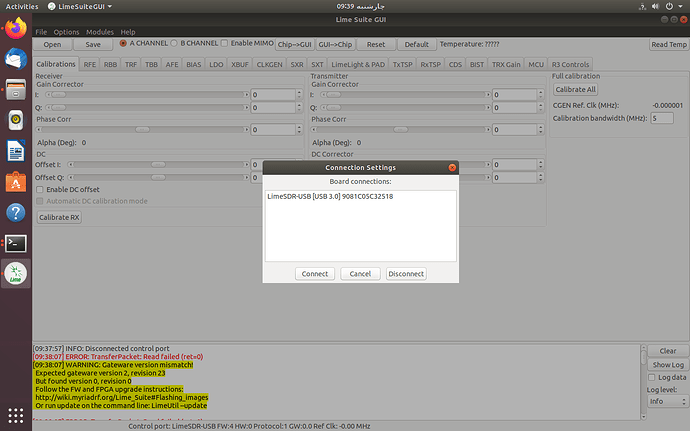This screenshot has width=690, height=431.
Task: Step the Transmitter Gain Corrector Q spinner
Action: [540, 107]
